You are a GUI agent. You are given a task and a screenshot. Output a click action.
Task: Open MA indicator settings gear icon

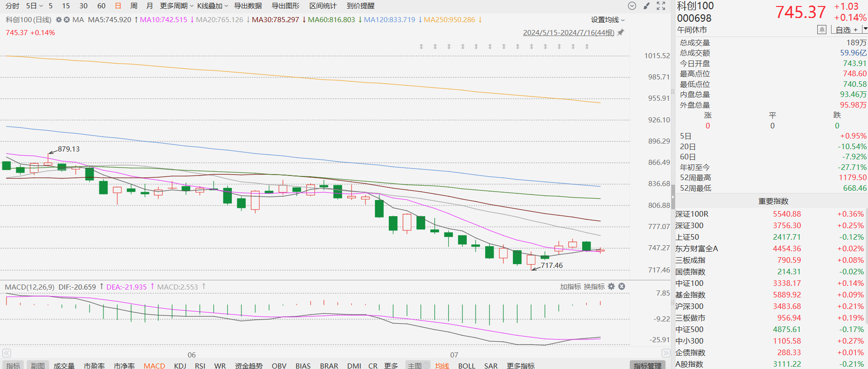click(59, 19)
